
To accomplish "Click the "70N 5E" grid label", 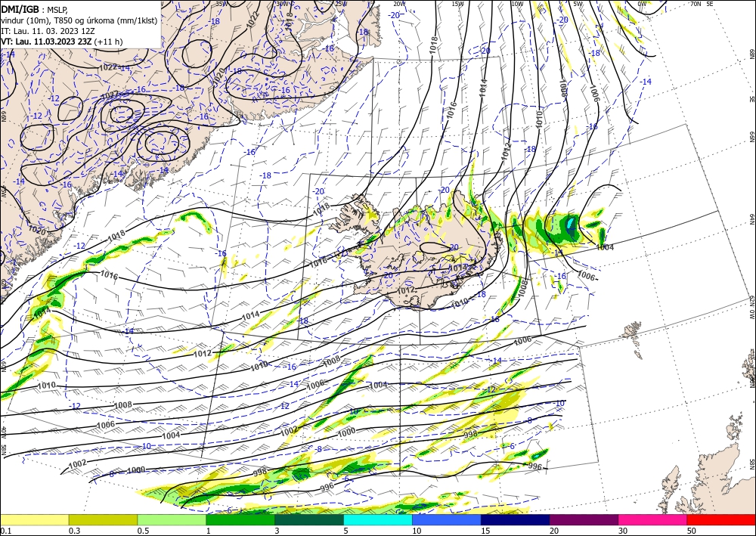I will pyautogui.click(x=702, y=4).
